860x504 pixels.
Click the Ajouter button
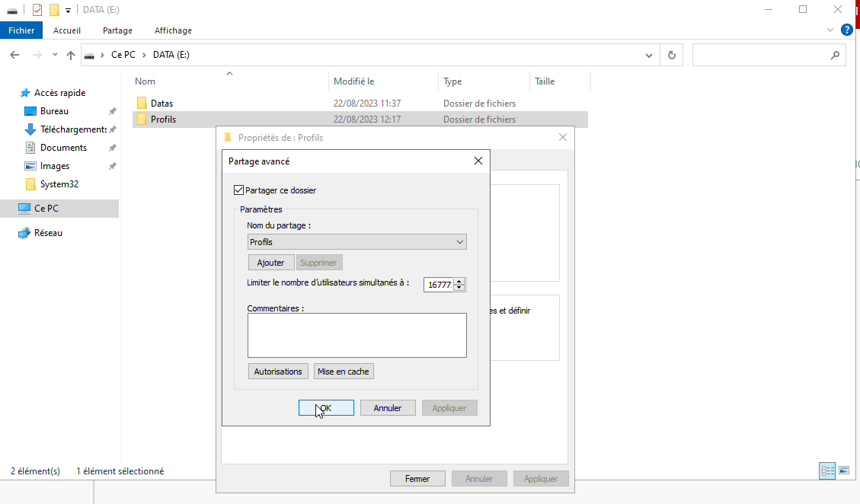[x=270, y=263]
